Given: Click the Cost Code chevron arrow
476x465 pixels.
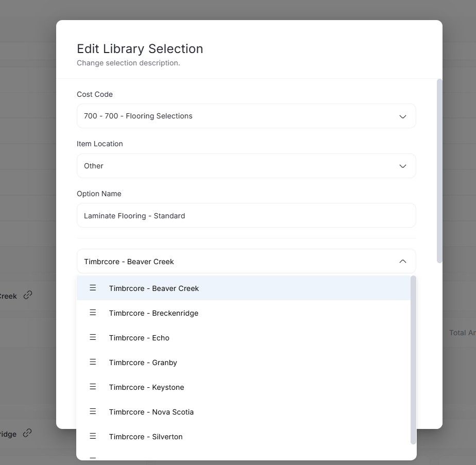Looking at the screenshot, I should click(x=402, y=116).
